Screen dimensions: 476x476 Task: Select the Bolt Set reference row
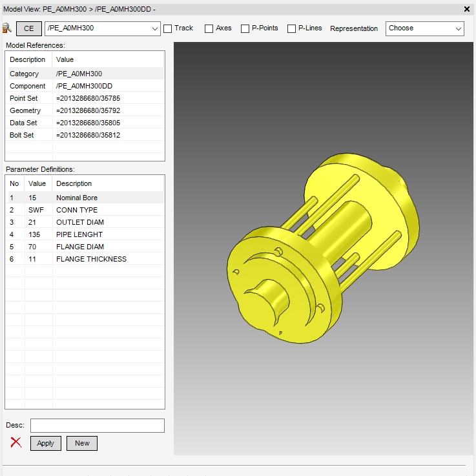(x=84, y=135)
